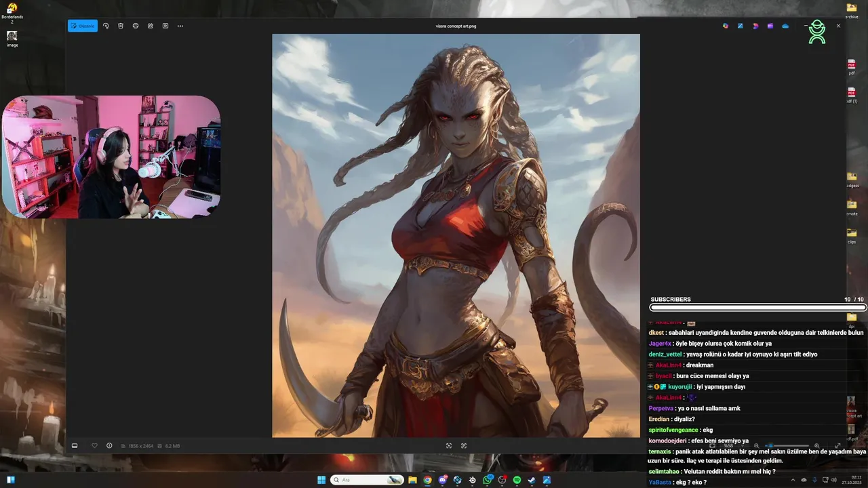Click the taskbar search box Ara

(x=368, y=480)
